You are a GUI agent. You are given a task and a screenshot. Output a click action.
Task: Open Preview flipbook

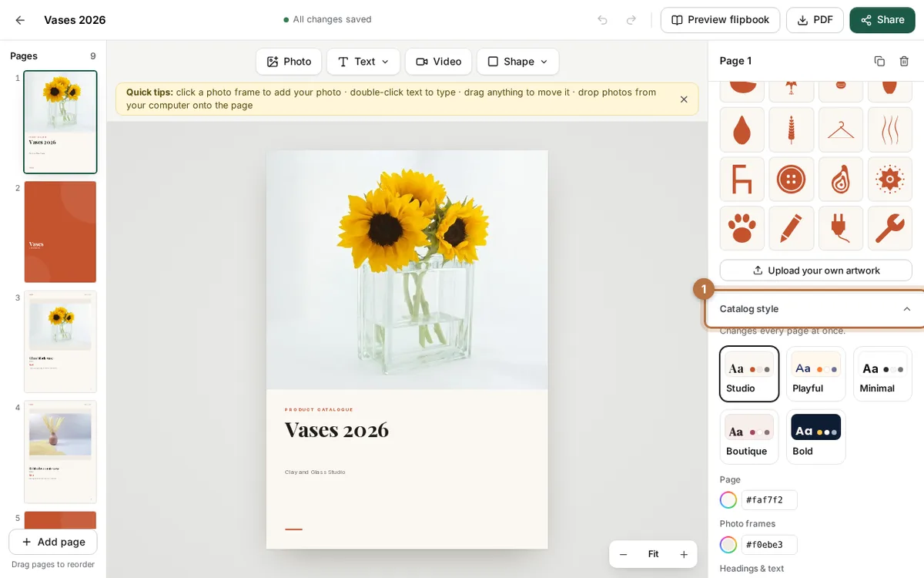click(720, 20)
